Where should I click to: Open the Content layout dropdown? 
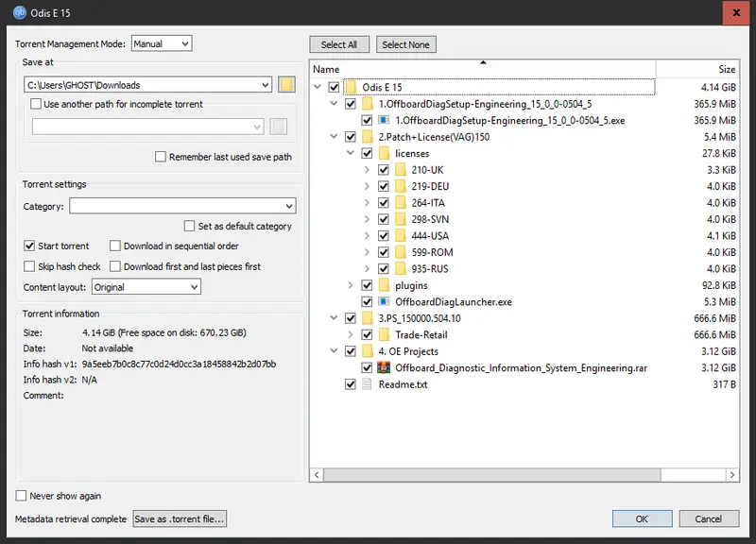point(146,287)
